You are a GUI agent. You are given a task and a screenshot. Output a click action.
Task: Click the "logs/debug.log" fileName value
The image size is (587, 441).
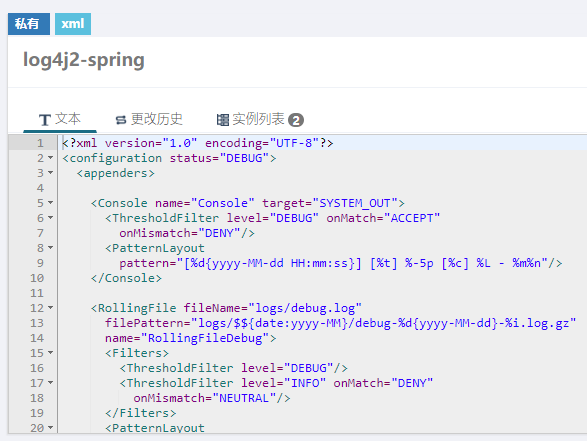click(x=305, y=308)
